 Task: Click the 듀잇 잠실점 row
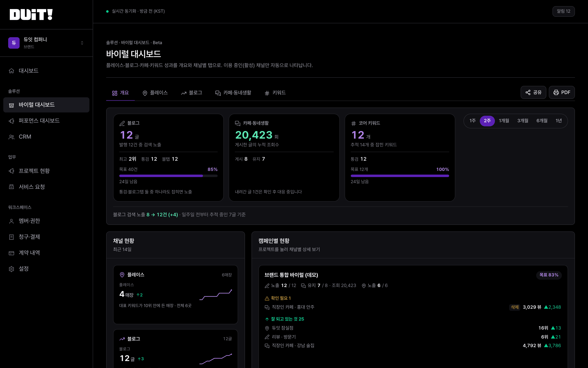[413, 328]
